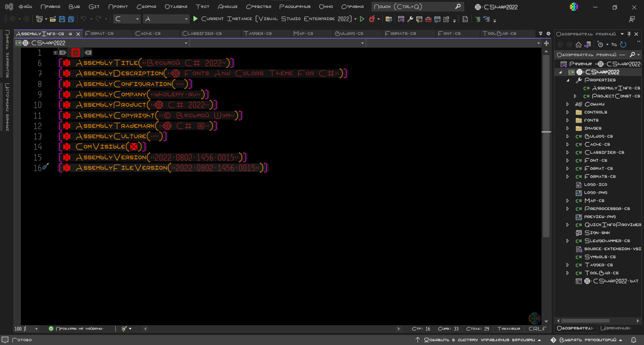Open the zoom level 100 dropdown
Image resolution: width=644 pixels, height=345 pixels.
[26, 329]
